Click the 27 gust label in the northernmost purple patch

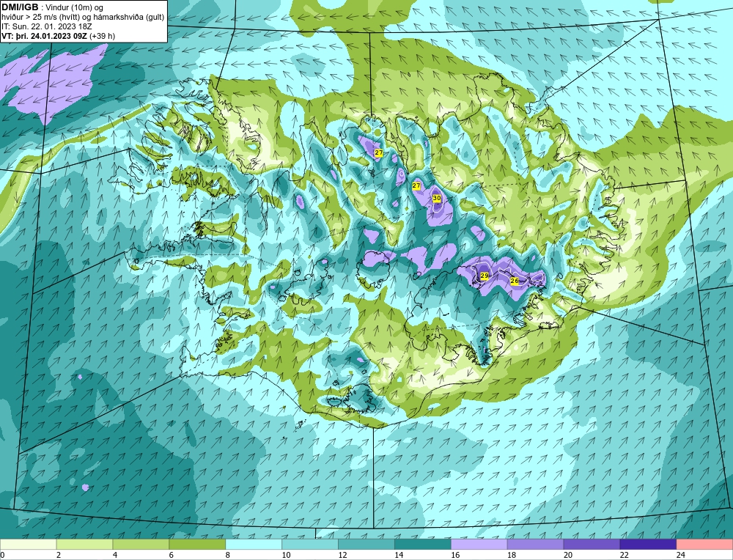point(379,153)
